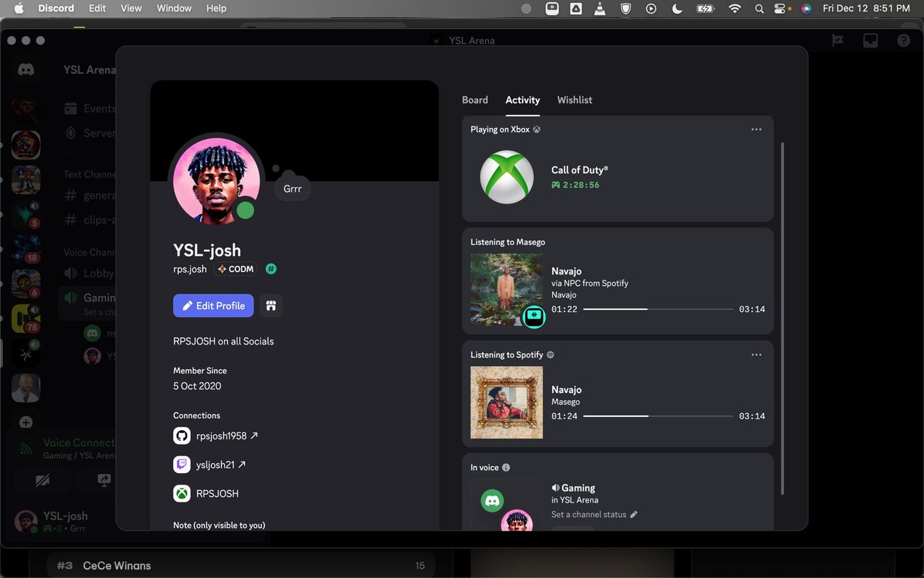Open the Edit menu in menu bar

pos(97,8)
